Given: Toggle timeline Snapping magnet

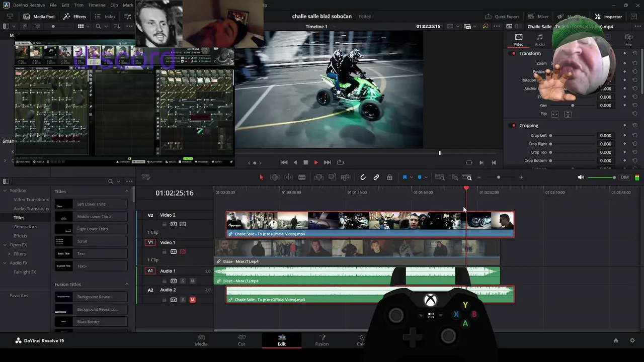Looking at the screenshot, I should [x=363, y=177].
